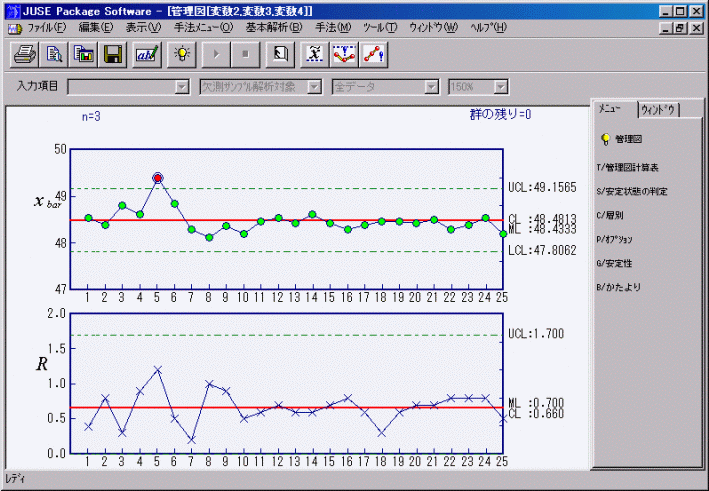The height and width of the screenshot is (491, 709).
Task: Save using the floppy disk icon
Action: [x=113, y=54]
